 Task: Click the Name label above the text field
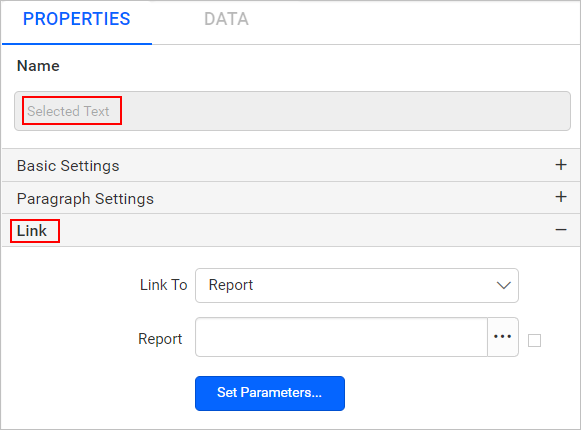pyautogui.click(x=38, y=66)
